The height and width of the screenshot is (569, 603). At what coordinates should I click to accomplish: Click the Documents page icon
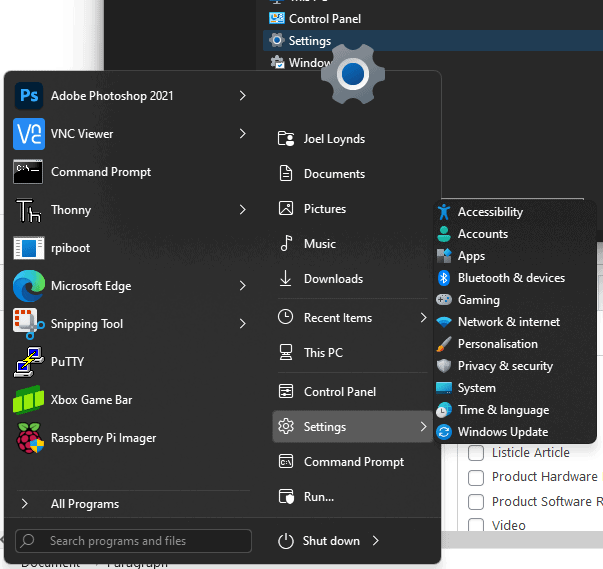pyautogui.click(x=286, y=174)
